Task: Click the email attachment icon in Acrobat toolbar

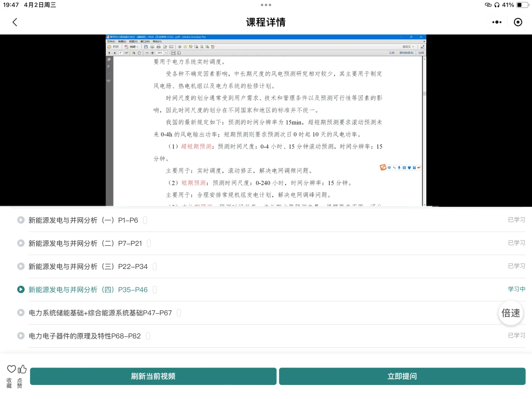Action: 171,47
